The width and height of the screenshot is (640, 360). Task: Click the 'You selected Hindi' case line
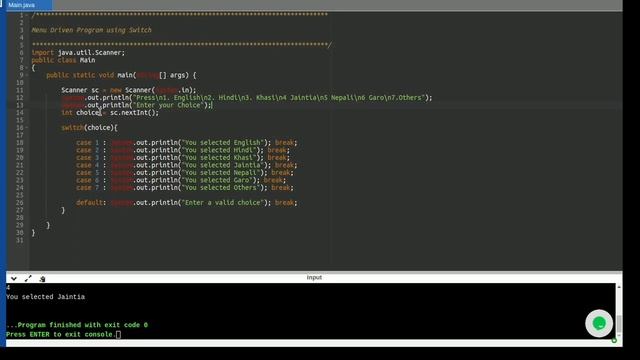coord(183,150)
